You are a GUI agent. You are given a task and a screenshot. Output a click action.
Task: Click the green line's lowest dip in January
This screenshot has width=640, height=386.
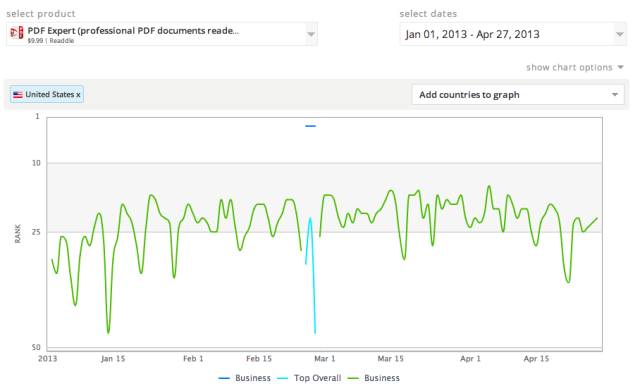(x=108, y=333)
